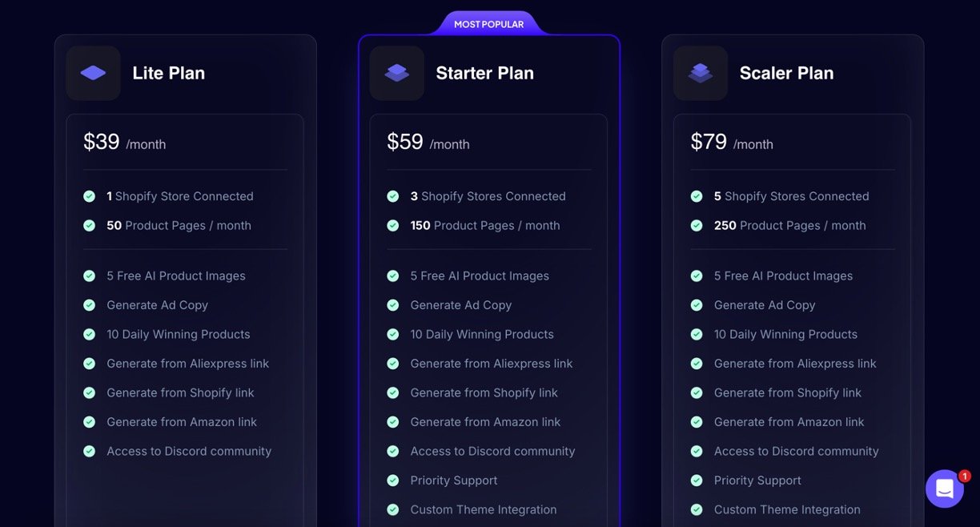
Task: Click the Scaler Plan stacked-layers icon
Action: [x=701, y=73]
